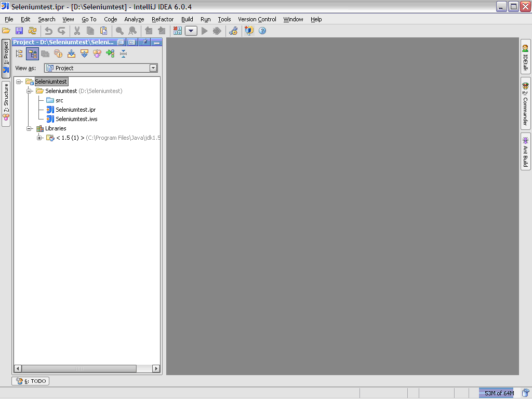
Task: Expand the < 1.5 (1) > JDK node
Action: tap(39, 138)
